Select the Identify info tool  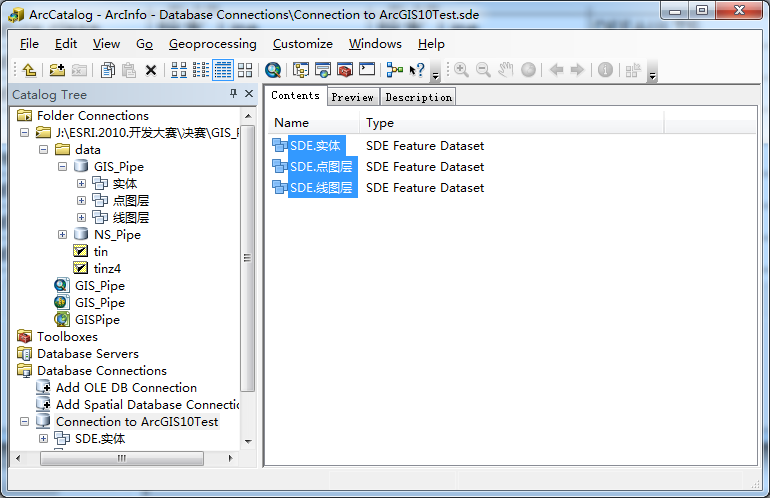click(605, 70)
